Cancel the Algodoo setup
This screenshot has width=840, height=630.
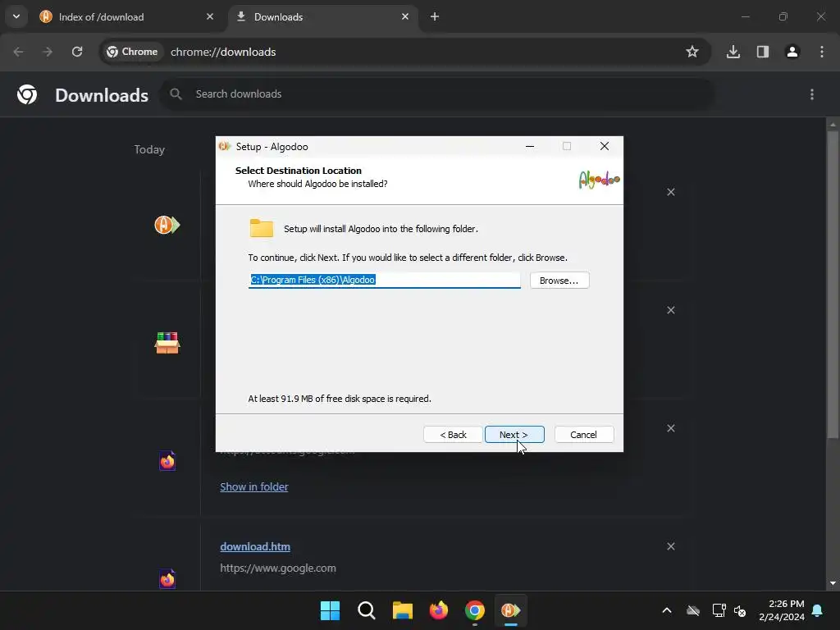click(584, 435)
